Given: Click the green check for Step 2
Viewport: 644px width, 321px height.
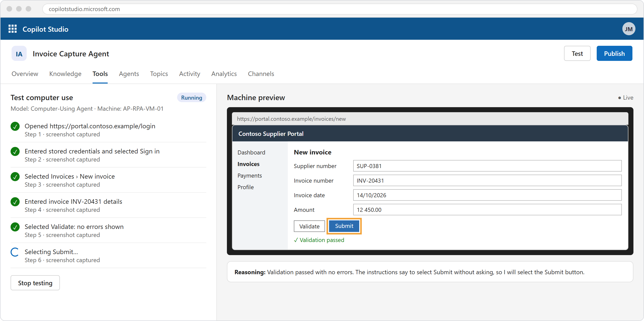Looking at the screenshot, I should click(x=15, y=151).
